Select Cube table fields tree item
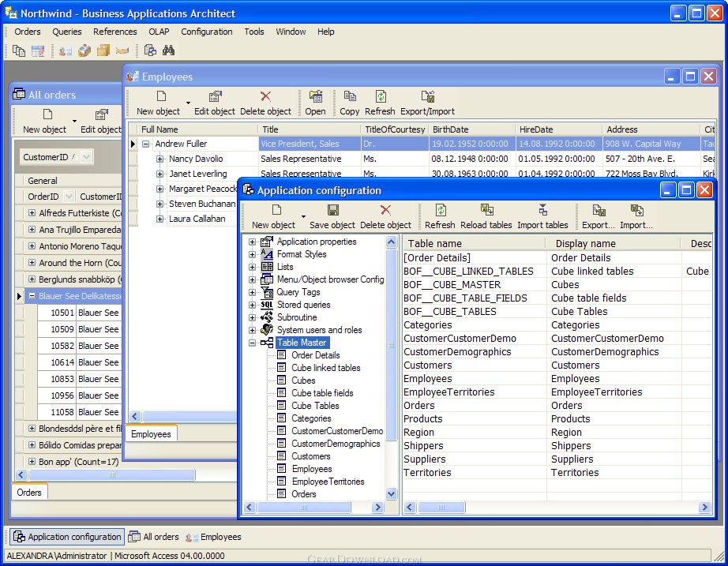The width and height of the screenshot is (728, 566). (x=322, y=393)
